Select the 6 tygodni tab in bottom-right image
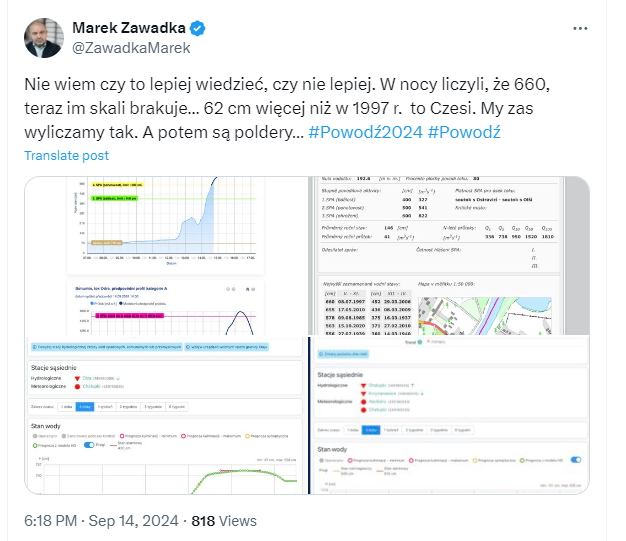 point(463,429)
